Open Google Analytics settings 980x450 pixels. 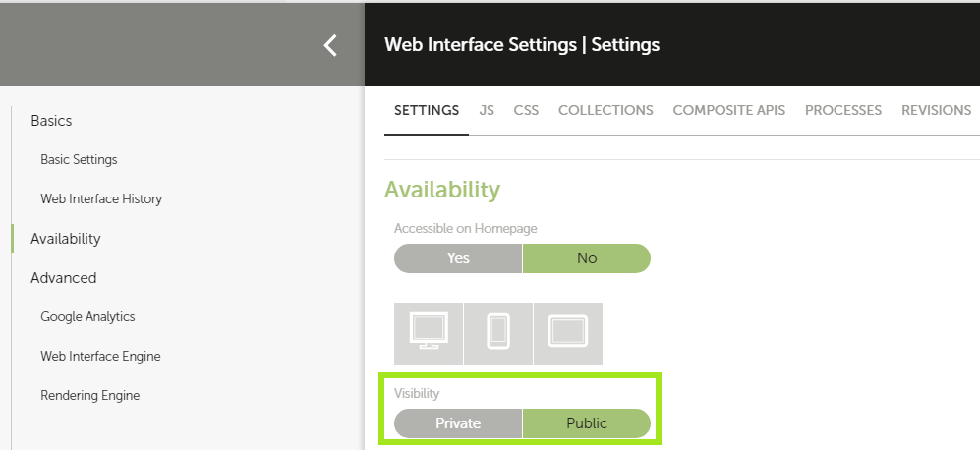[x=87, y=316]
